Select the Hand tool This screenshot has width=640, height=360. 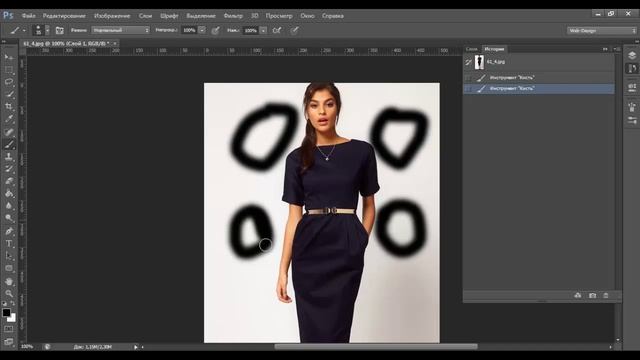pyautogui.click(x=9, y=281)
